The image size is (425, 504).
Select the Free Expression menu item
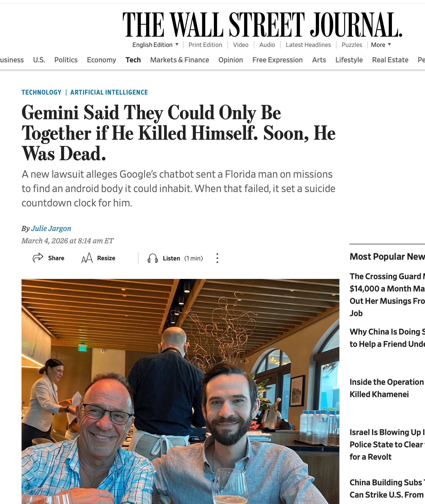[277, 60]
